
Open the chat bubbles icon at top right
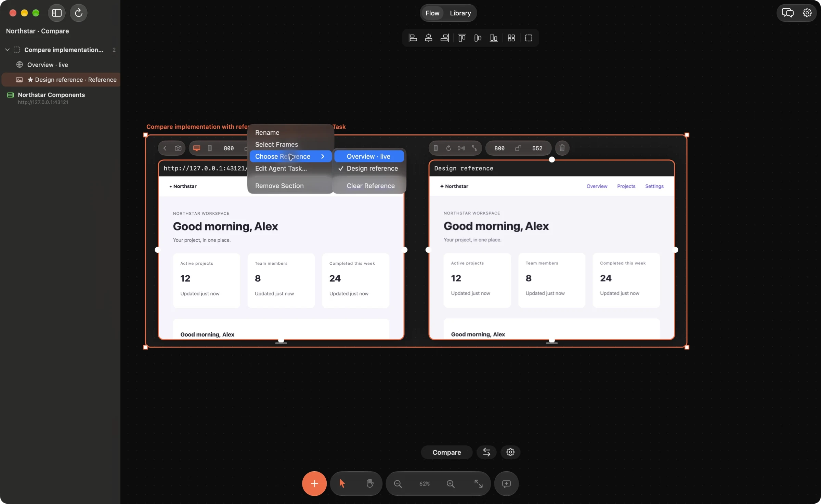[x=787, y=13]
